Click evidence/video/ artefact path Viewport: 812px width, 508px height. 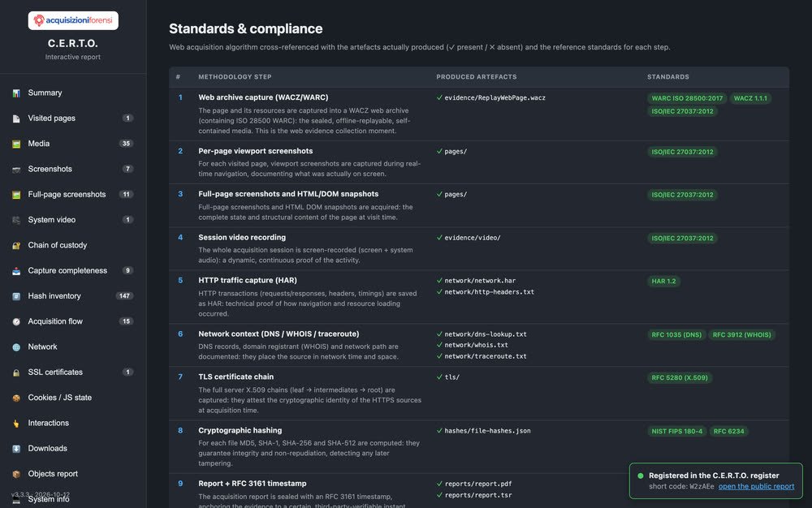pyautogui.click(x=473, y=238)
